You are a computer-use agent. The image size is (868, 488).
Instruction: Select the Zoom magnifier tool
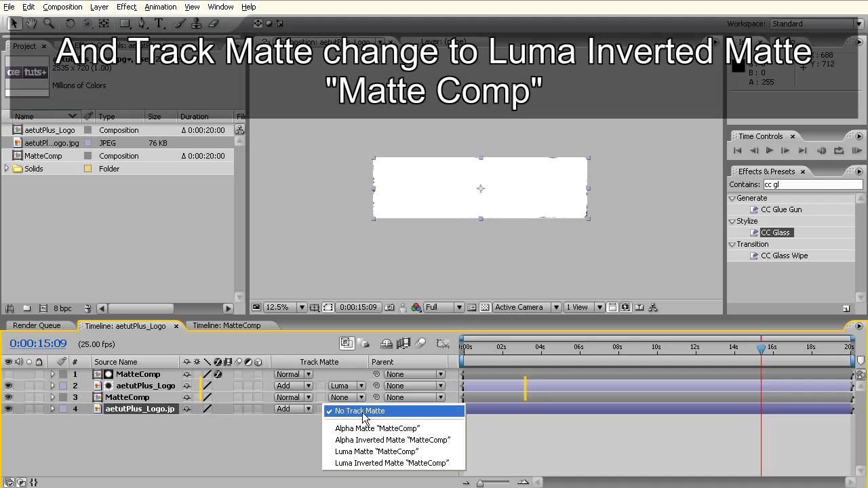tap(49, 23)
